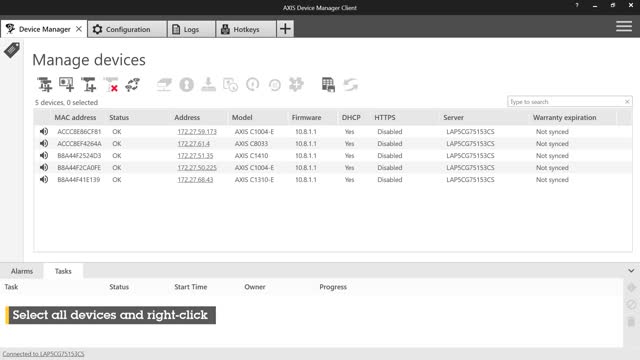Viewport: 640px width, 360px height.
Task: Click the Add devices toolbar icon
Action: click(44, 85)
